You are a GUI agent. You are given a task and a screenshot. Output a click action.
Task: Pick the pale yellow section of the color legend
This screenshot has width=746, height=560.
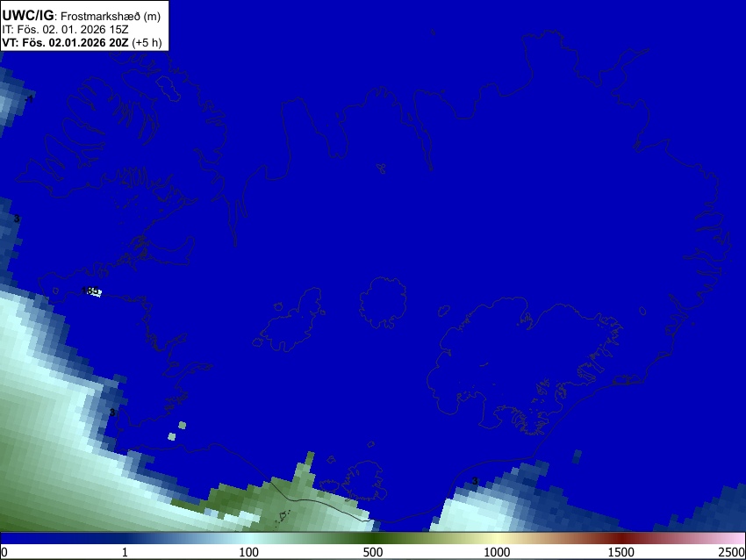pyautogui.click(x=497, y=538)
